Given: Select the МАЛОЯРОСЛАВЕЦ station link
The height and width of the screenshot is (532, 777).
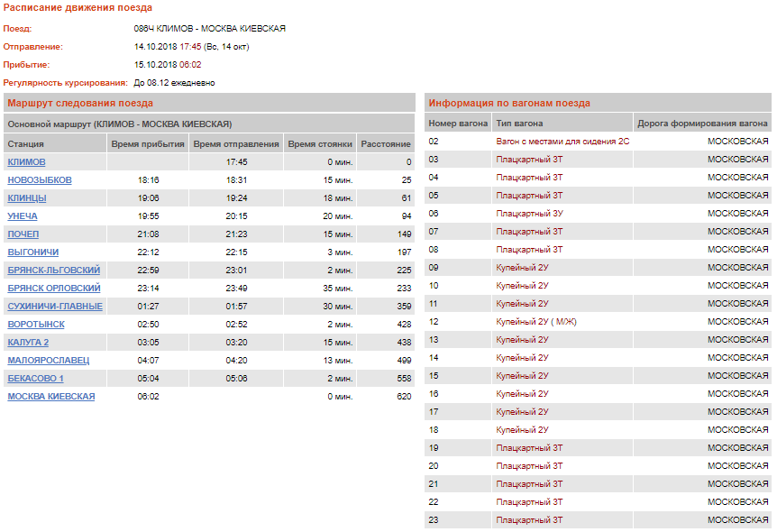Looking at the screenshot, I should (49, 361).
